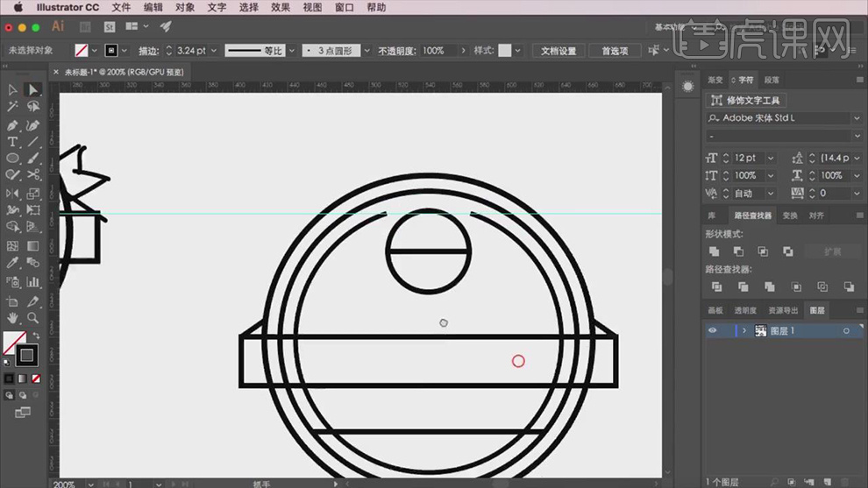Screen dimensions: 868x488
Task: Set paint to None using slash icon
Action: coord(36,379)
